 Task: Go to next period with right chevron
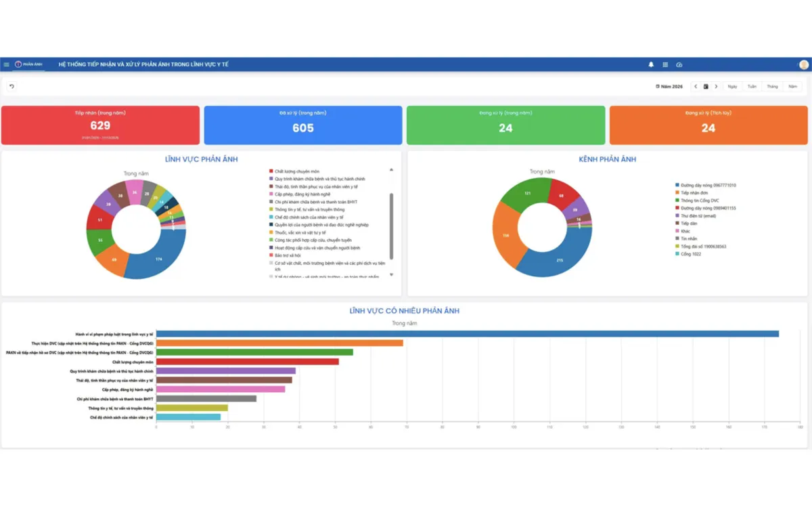(716, 87)
